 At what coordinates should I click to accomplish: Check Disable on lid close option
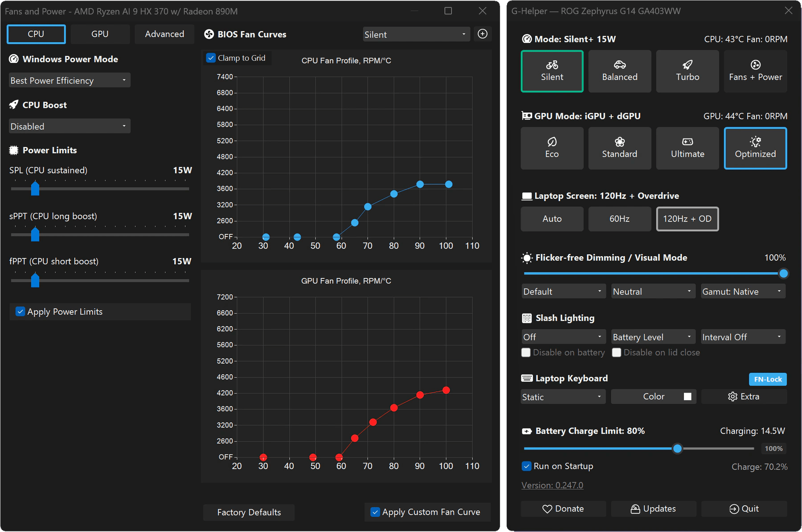[x=617, y=352]
